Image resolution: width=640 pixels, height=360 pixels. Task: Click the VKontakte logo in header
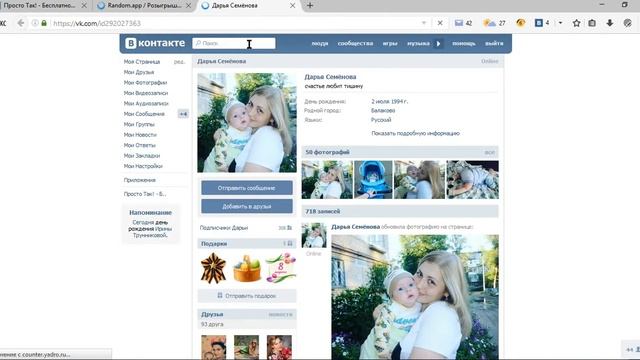click(155, 43)
